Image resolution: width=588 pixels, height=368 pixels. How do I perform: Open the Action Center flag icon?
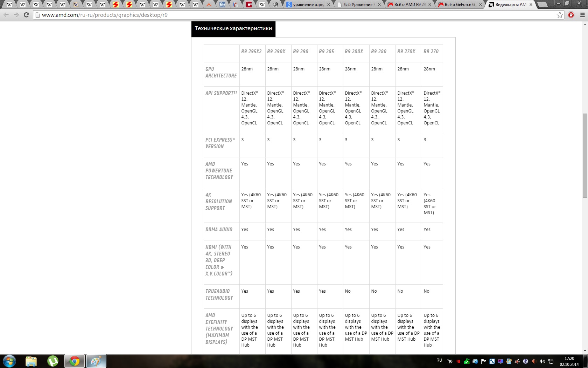pos(483,361)
